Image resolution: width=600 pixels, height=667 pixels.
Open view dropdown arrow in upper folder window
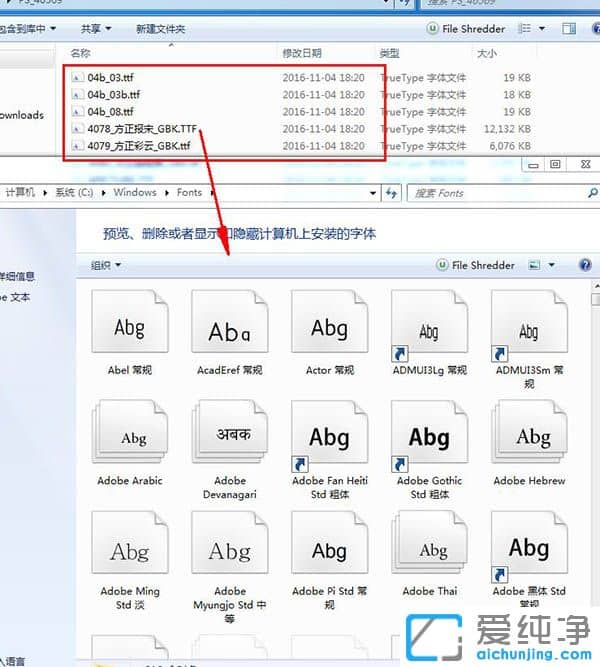tap(542, 29)
